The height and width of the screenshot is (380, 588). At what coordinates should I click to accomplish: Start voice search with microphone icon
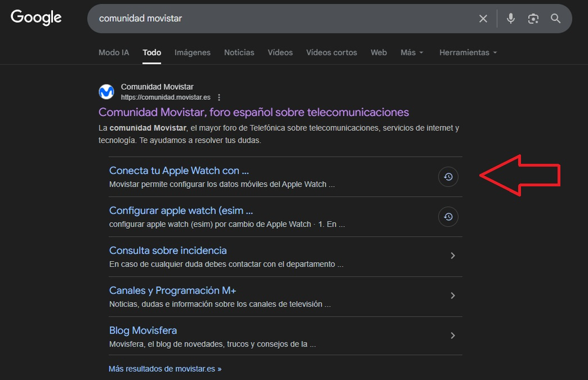coord(511,19)
